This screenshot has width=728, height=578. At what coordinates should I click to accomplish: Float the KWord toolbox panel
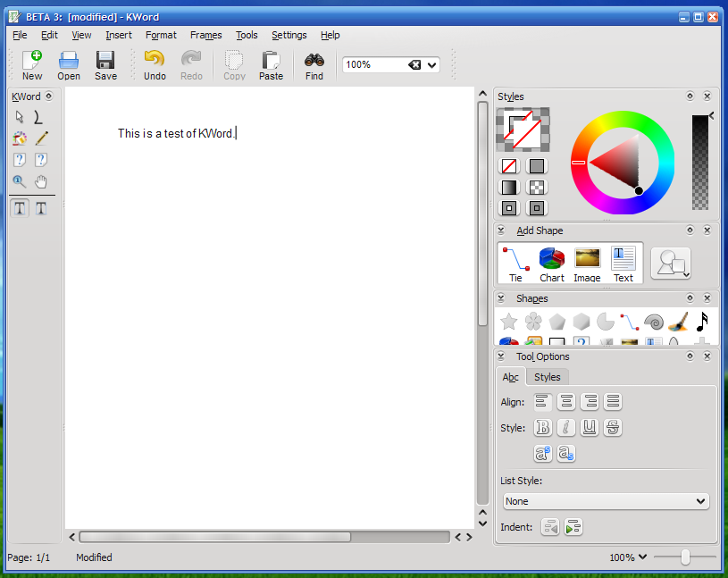[49, 96]
